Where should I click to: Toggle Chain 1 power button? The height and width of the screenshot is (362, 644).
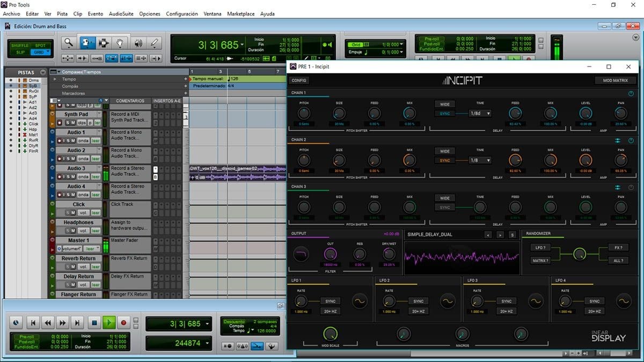631,94
